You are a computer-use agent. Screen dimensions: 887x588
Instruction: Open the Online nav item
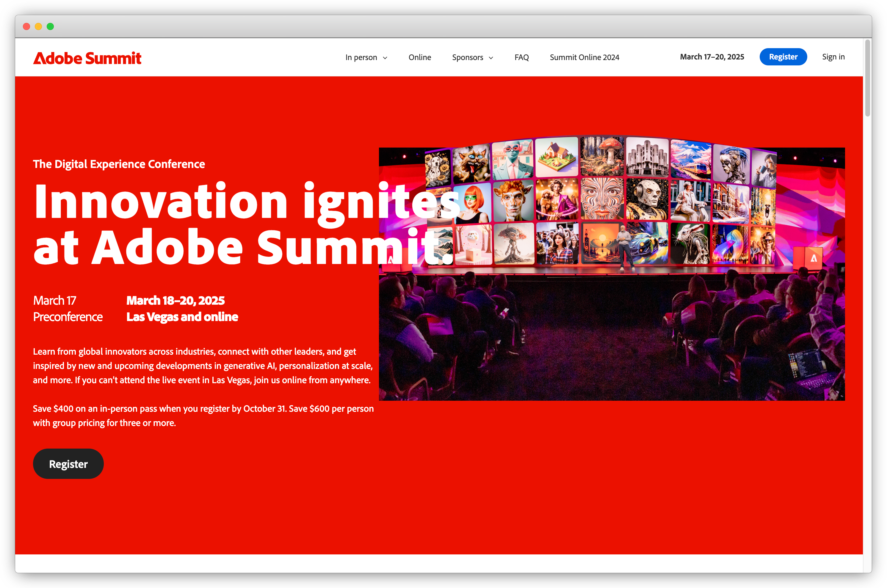(x=419, y=57)
